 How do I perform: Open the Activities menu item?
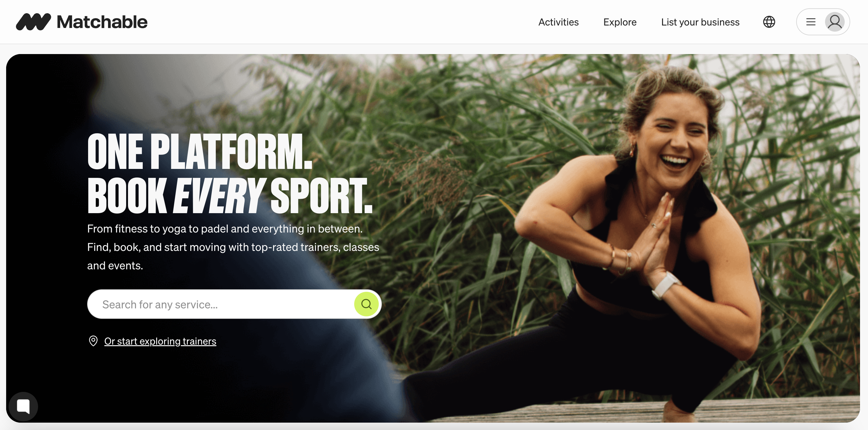point(558,22)
